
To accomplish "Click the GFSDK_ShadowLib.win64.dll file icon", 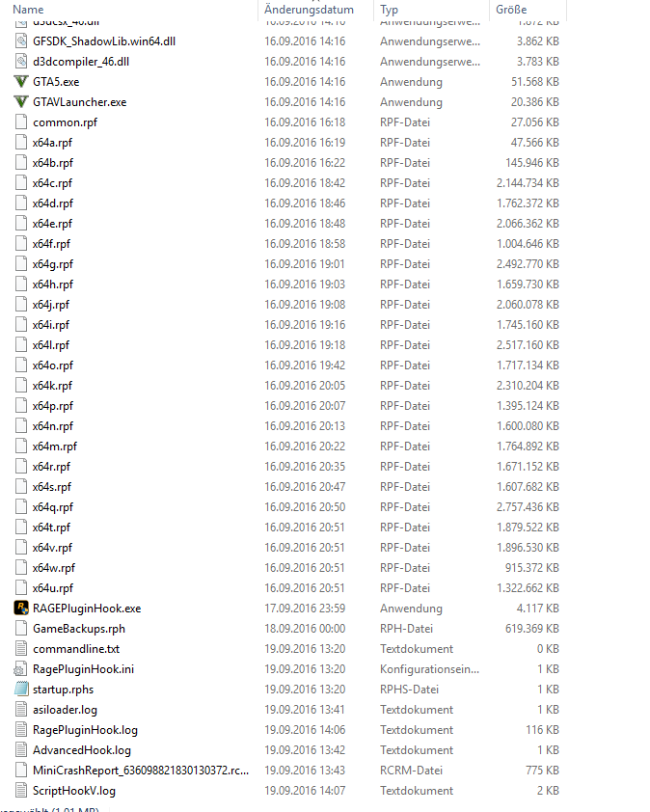I will (20, 41).
